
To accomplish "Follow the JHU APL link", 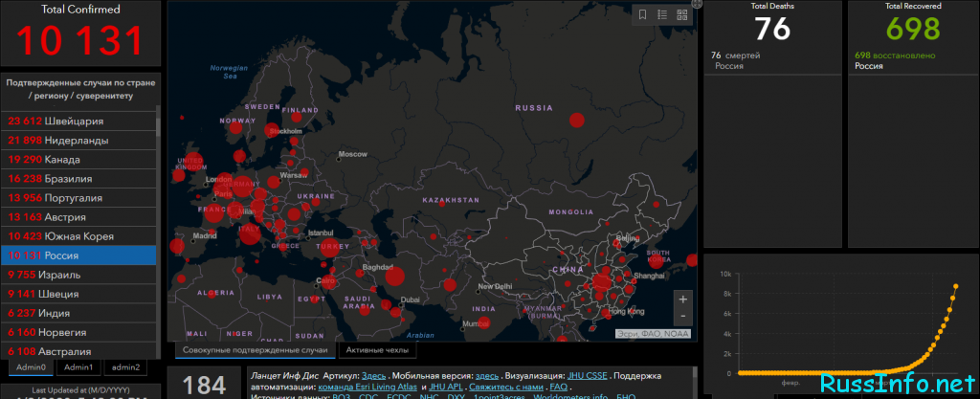I will tap(446, 388).
